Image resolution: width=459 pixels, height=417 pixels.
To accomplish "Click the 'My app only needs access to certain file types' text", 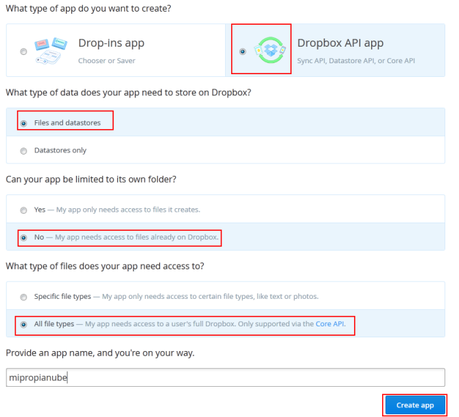I will (210, 296).
